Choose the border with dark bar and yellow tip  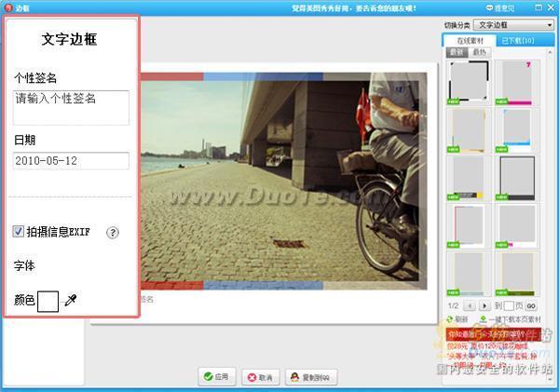coord(469,178)
